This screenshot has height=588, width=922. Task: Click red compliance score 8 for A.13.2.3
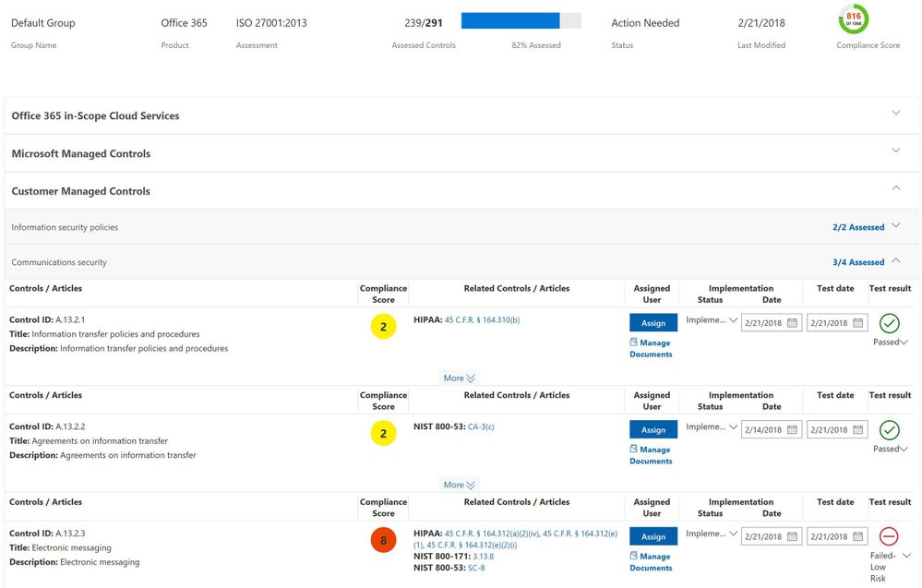click(x=383, y=540)
